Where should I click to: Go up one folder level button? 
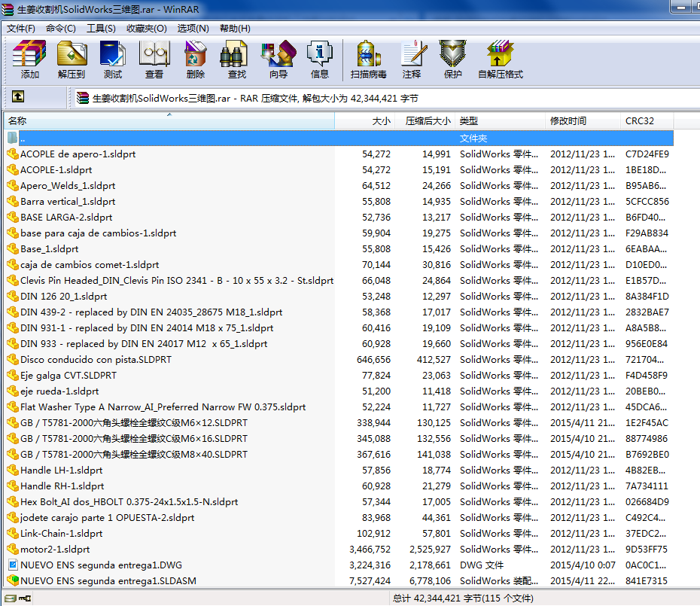(x=18, y=96)
